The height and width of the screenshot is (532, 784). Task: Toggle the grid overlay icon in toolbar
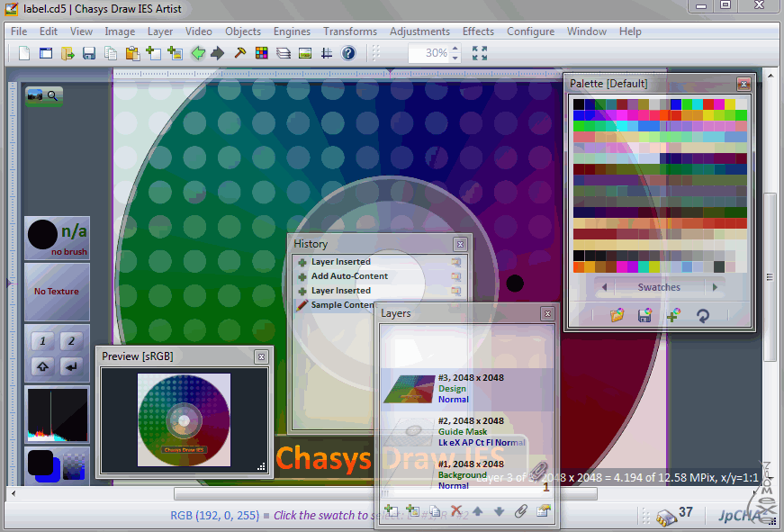click(327, 53)
